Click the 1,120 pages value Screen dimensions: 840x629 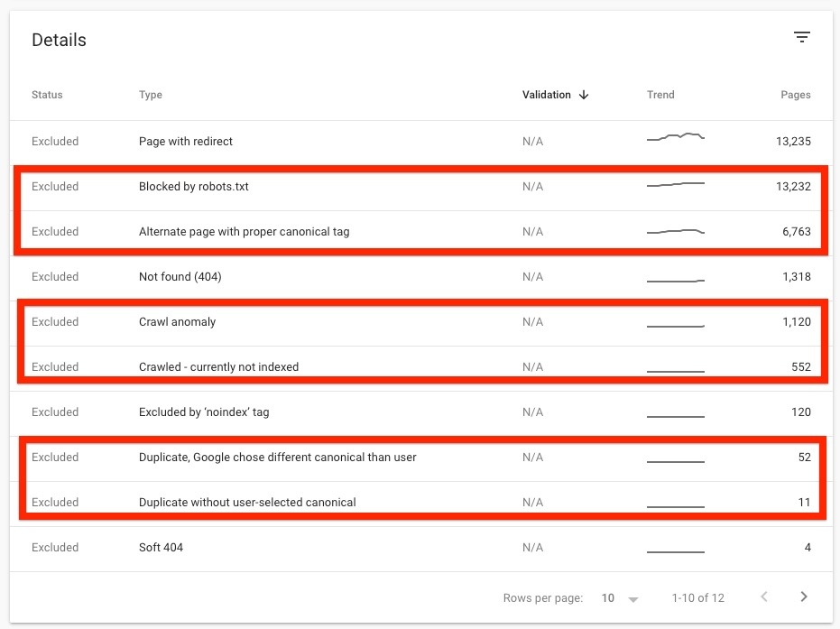(x=797, y=322)
